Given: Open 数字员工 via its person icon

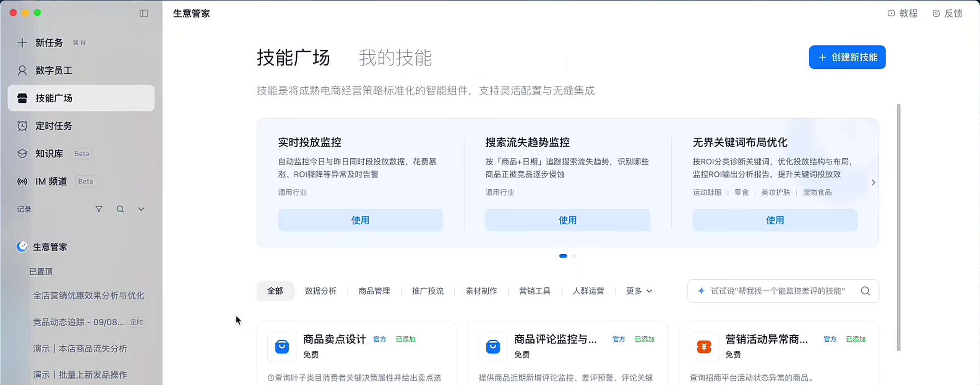Looking at the screenshot, I should point(22,70).
